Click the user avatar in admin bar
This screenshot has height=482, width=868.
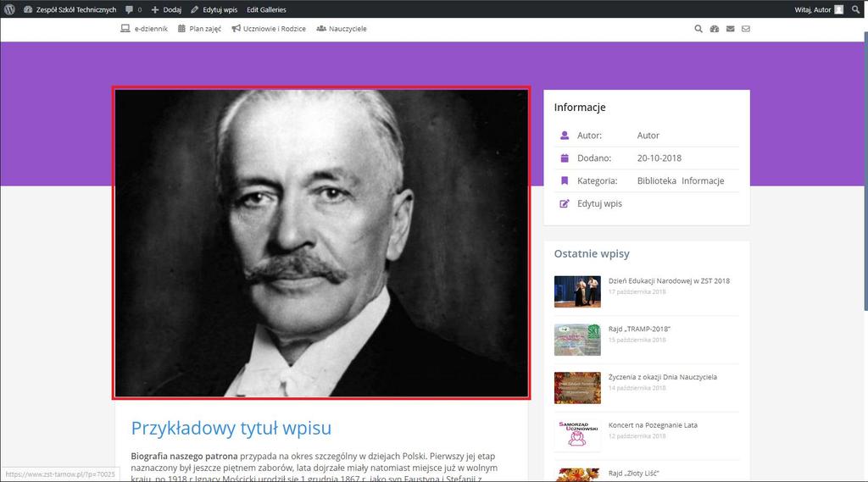[x=838, y=9]
